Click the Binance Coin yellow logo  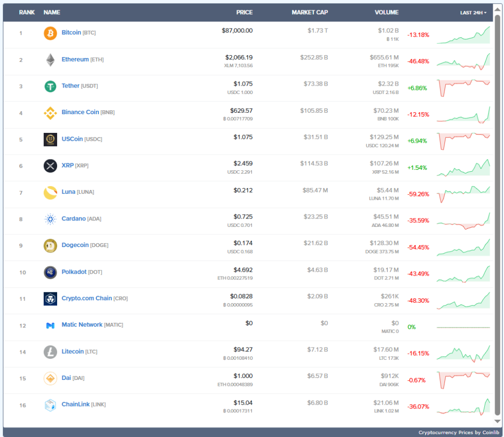click(50, 113)
